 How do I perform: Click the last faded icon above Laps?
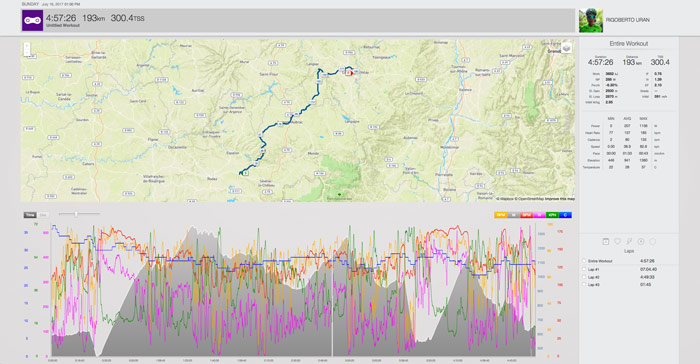coord(652,242)
